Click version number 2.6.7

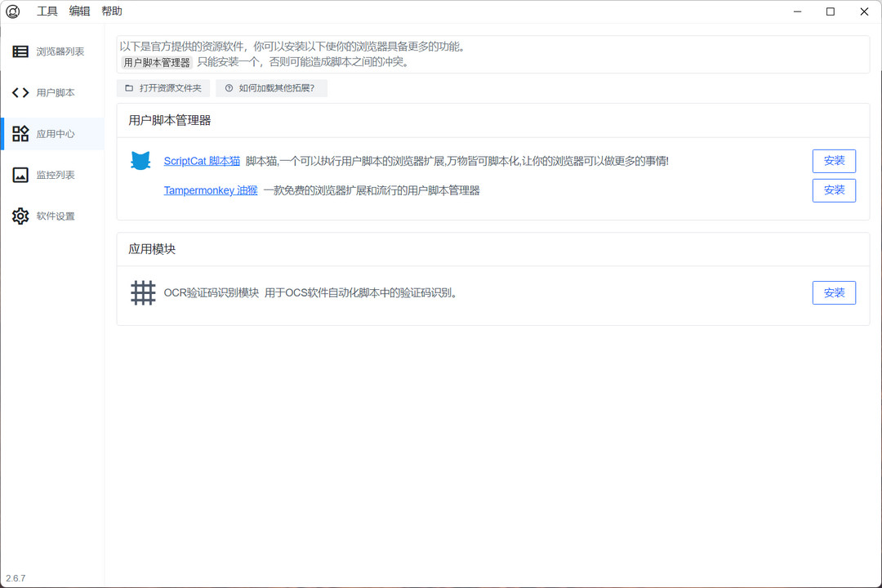click(x=16, y=578)
